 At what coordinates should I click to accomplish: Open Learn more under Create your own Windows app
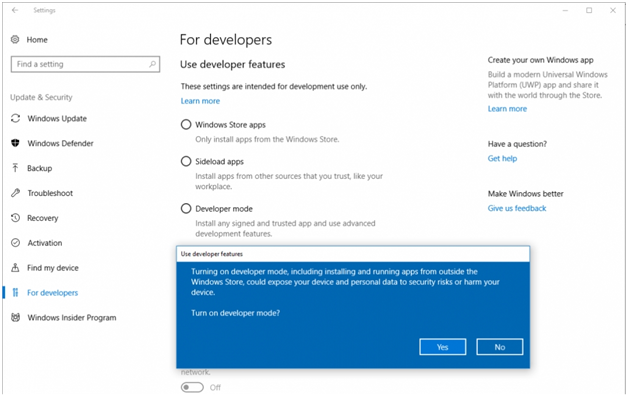click(507, 109)
